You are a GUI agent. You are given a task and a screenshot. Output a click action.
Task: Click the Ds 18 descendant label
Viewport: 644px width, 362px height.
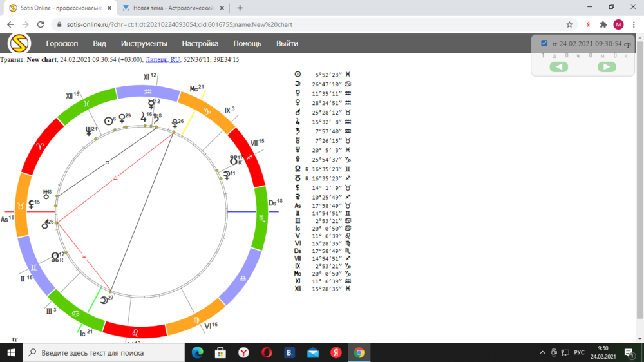click(x=275, y=202)
